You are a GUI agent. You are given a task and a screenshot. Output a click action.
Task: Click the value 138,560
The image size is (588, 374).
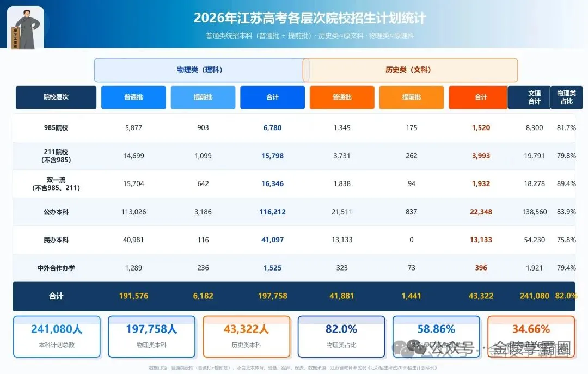click(535, 212)
